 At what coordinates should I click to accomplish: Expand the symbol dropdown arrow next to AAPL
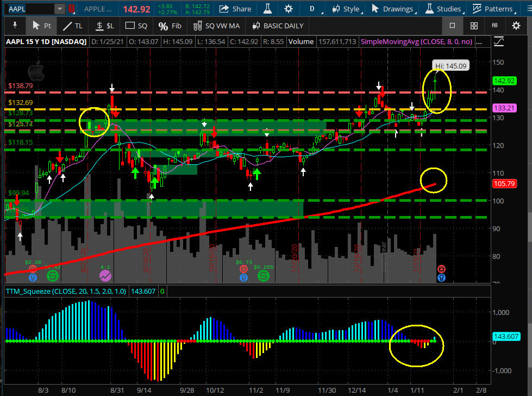click(59, 9)
